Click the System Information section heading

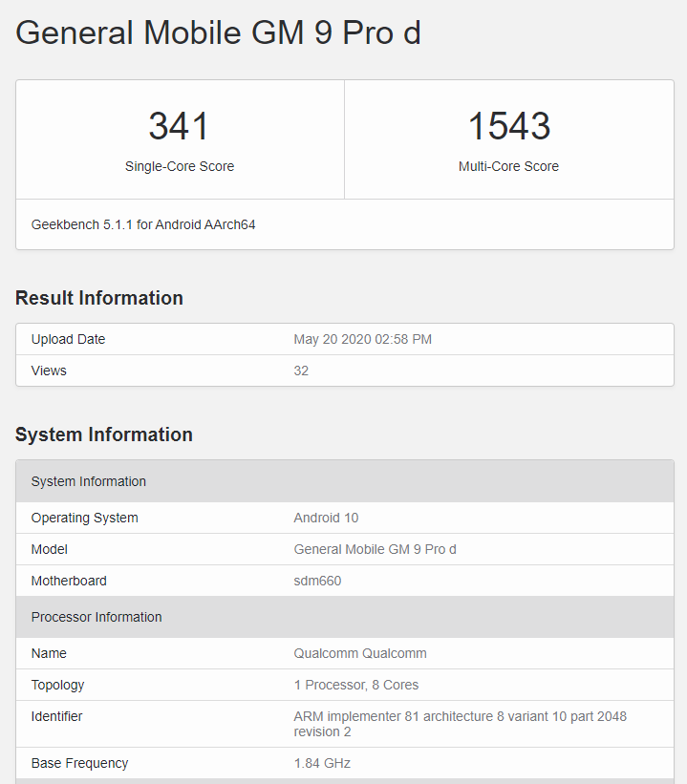tap(104, 434)
